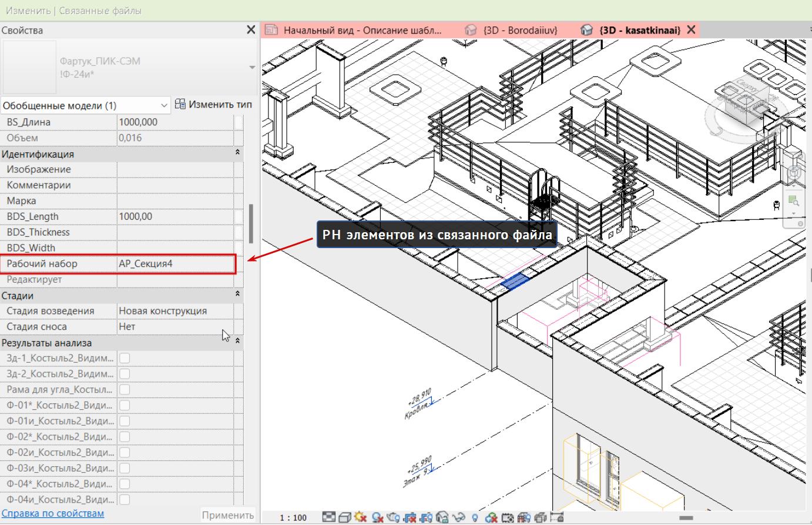Screen dimensions: 812x525
Task: Toggle the Рама для угла_Костыл checkbox
Action: (x=125, y=389)
